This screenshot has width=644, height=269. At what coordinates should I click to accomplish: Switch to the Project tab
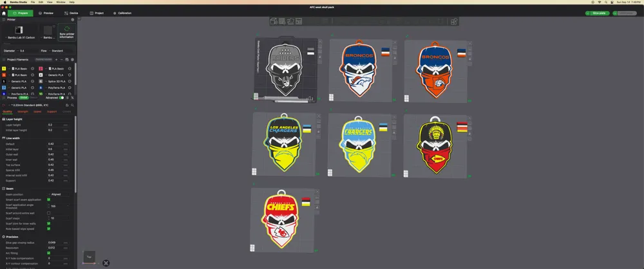(97, 13)
